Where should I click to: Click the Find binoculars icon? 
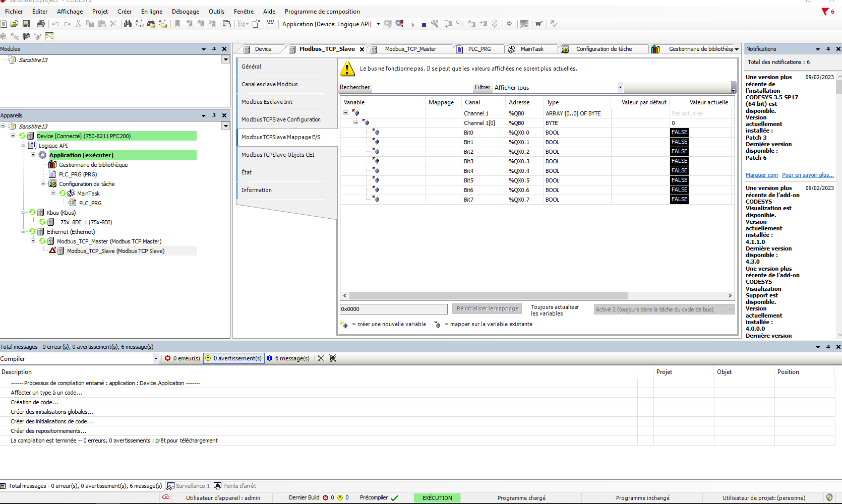pyautogui.click(x=128, y=24)
